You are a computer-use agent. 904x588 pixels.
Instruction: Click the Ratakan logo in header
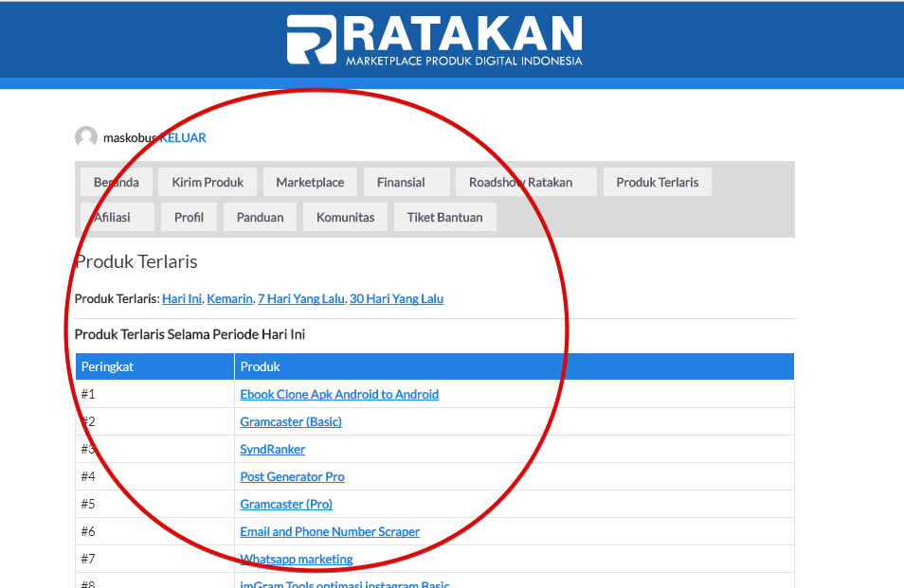click(x=435, y=39)
